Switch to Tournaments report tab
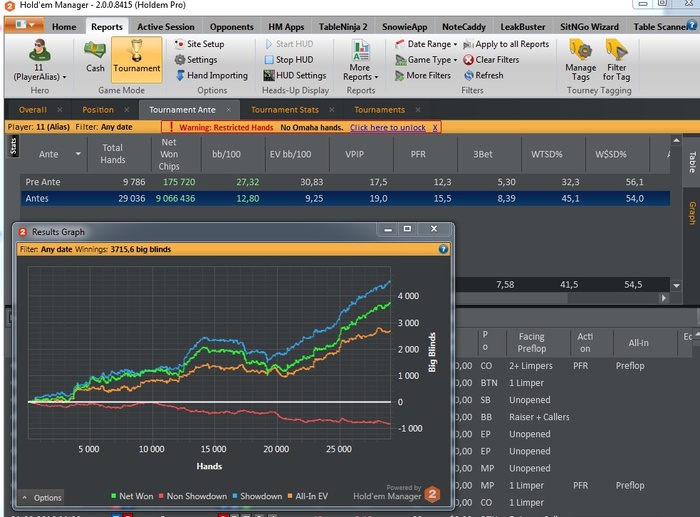 click(x=379, y=110)
